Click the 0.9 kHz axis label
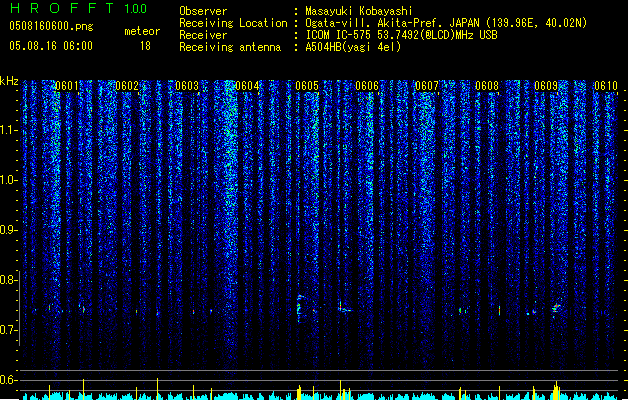This screenshot has height=400, width=629. (9, 230)
